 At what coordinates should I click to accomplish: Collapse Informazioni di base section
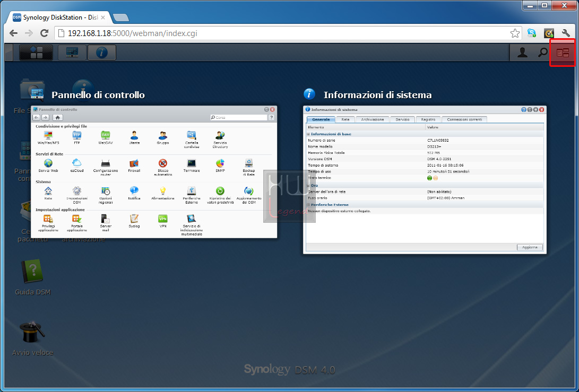(309, 134)
